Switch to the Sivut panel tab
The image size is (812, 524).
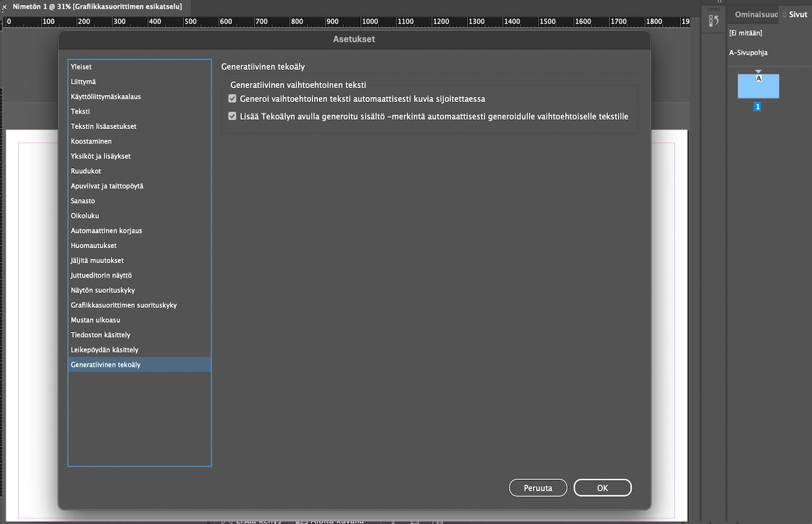pos(798,14)
